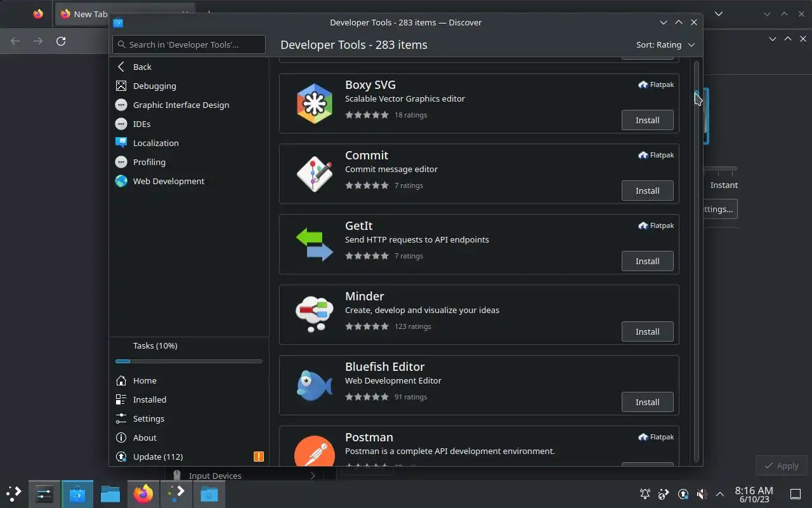Click the Web Development globe icon
Screen dimensions: 812x508
[x=121, y=181]
